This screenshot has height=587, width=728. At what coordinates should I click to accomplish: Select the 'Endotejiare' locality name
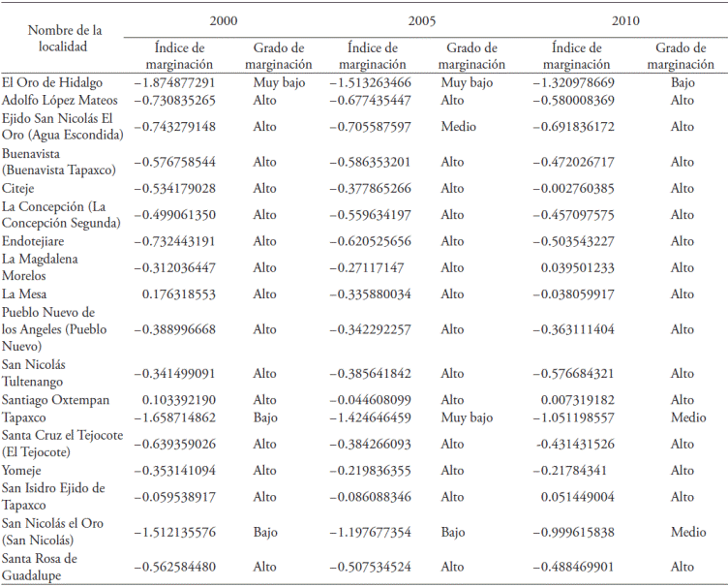tap(34, 241)
